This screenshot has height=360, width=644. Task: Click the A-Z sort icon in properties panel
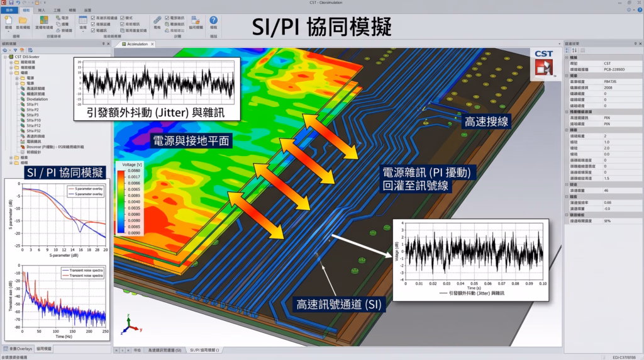point(574,50)
